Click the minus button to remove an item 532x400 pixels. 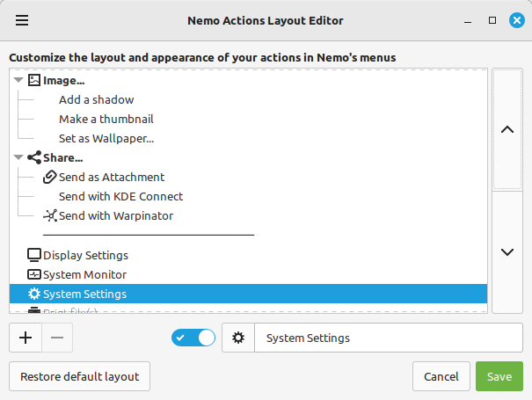tap(57, 338)
